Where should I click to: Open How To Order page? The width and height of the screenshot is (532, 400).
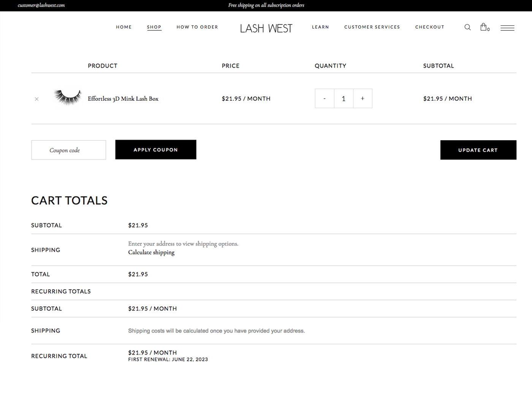tap(197, 27)
